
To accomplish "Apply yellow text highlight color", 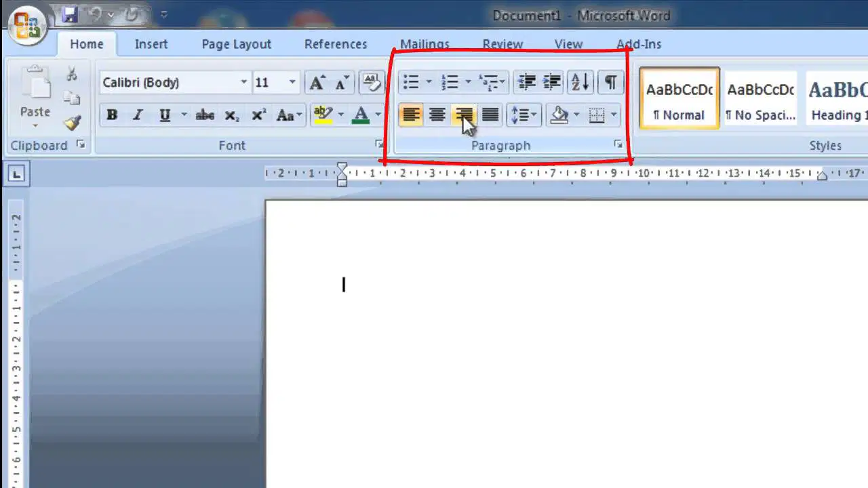I will (323, 115).
